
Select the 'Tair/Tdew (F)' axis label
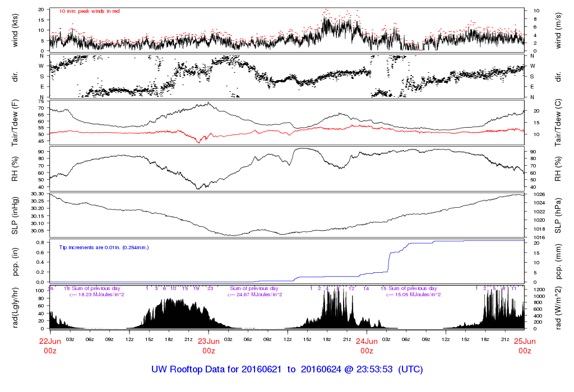pos(15,123)
